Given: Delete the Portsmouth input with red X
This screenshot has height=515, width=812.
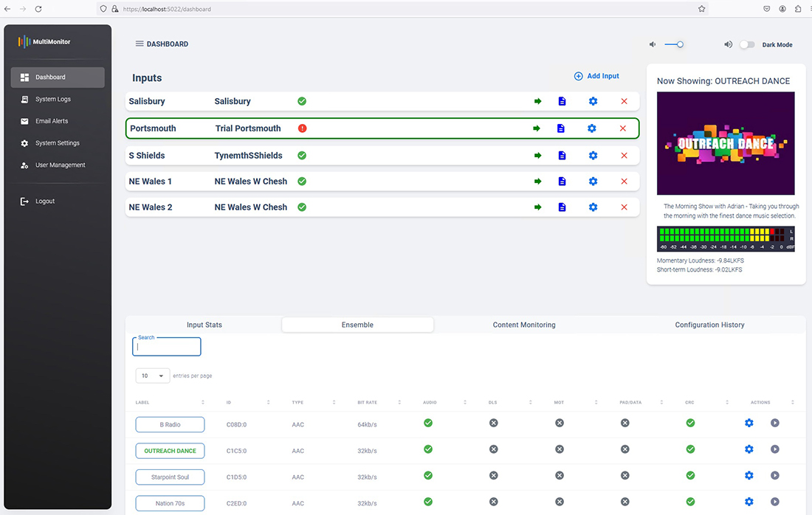Looking at the screenshot, I should [x=622, y=128].
